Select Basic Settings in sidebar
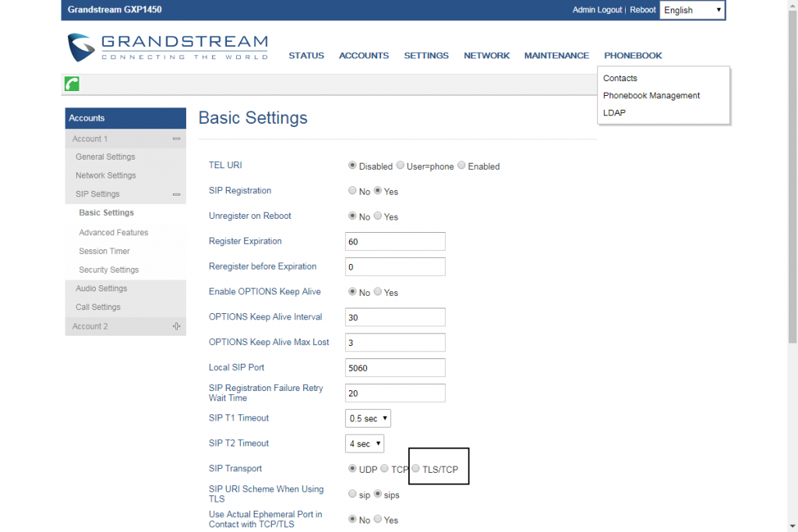This screenshot has height=532, width=798. (106, 213)
